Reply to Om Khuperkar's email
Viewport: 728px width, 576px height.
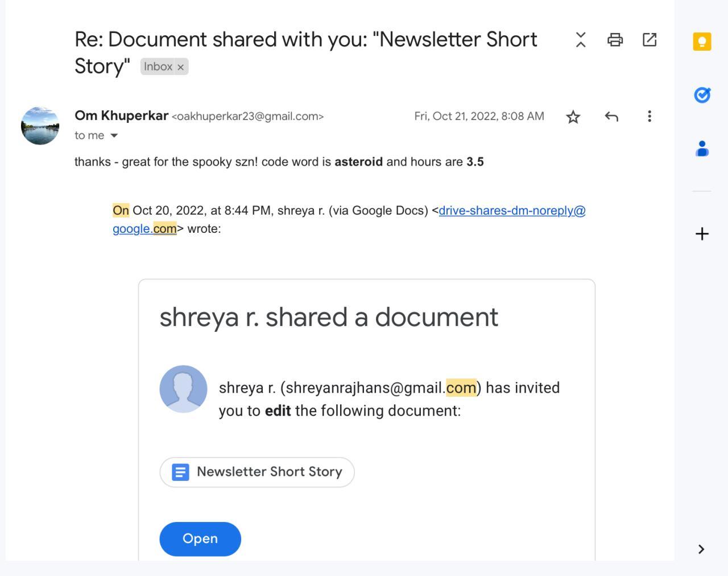[611, 117]
